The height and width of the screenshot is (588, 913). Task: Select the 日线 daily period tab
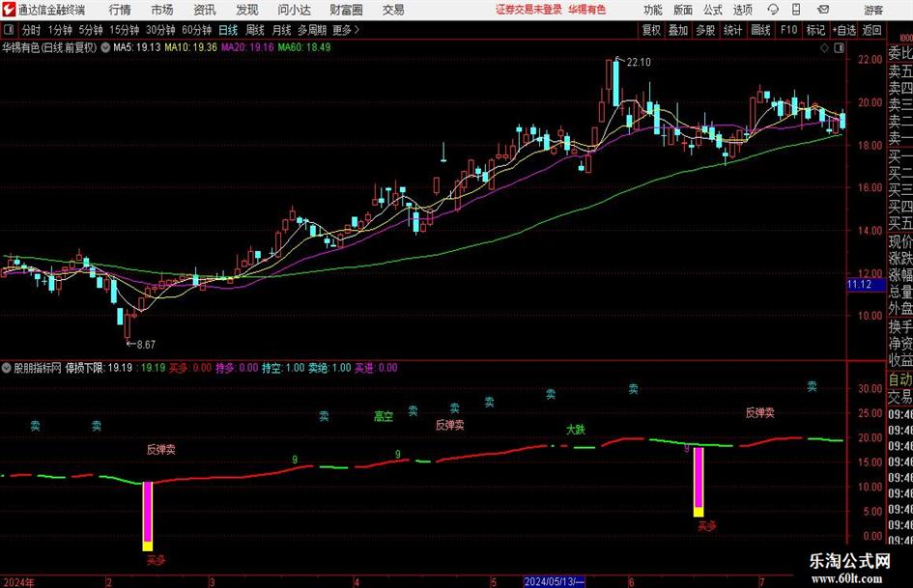(x=228, y=30)
